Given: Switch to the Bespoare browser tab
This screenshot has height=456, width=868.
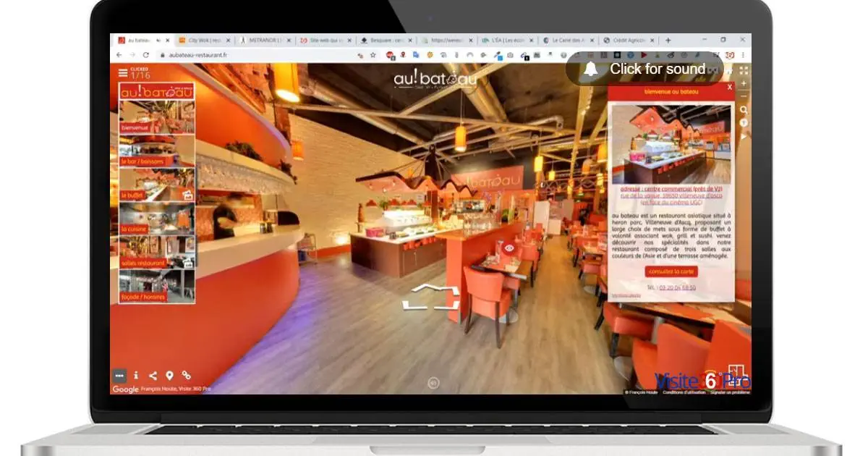Looking at the screenshot, I should click(387, 41).
